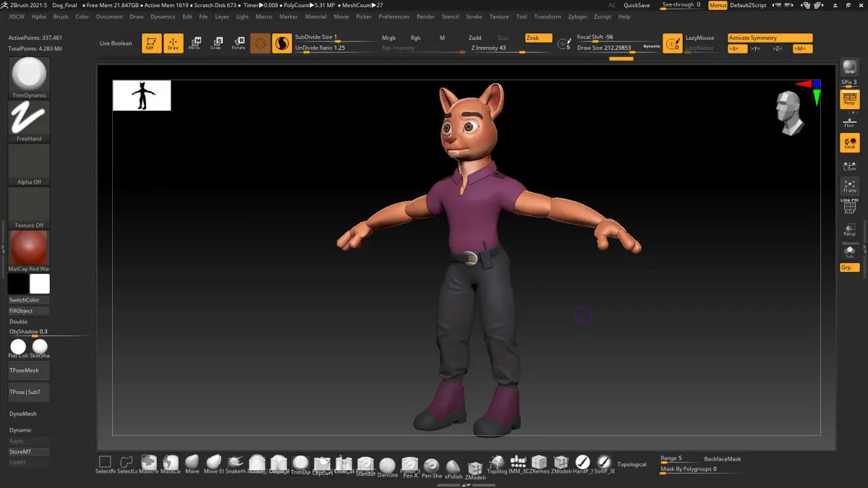Open the Zplugin menu

[x=577, y=17]
